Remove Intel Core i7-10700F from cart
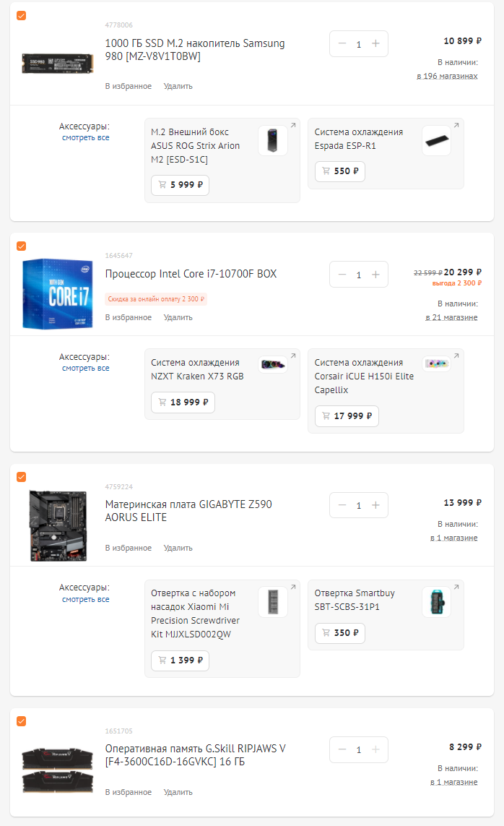The width and height of the screenshot is (504, 826). click(178, 317)
